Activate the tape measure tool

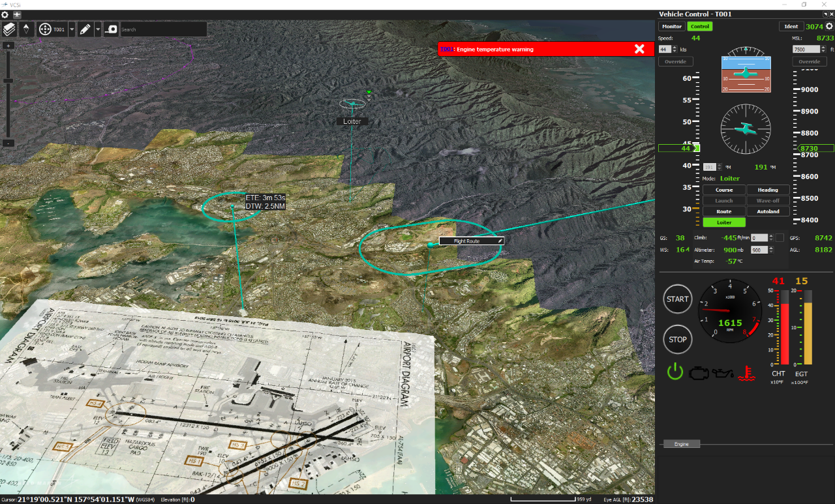[x=111, y=29]
